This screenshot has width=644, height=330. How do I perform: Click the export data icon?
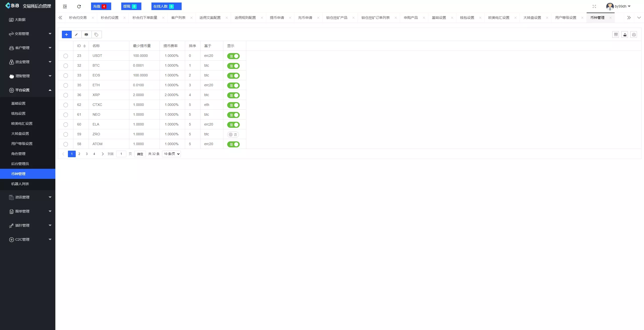pyautogui.click(x=625, y=34)
